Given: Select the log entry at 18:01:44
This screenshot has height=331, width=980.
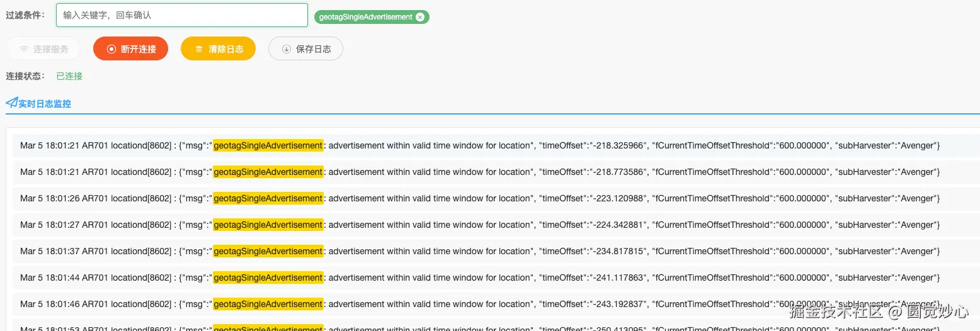Looking at the screenshot, I should click(x=479, y=278).
